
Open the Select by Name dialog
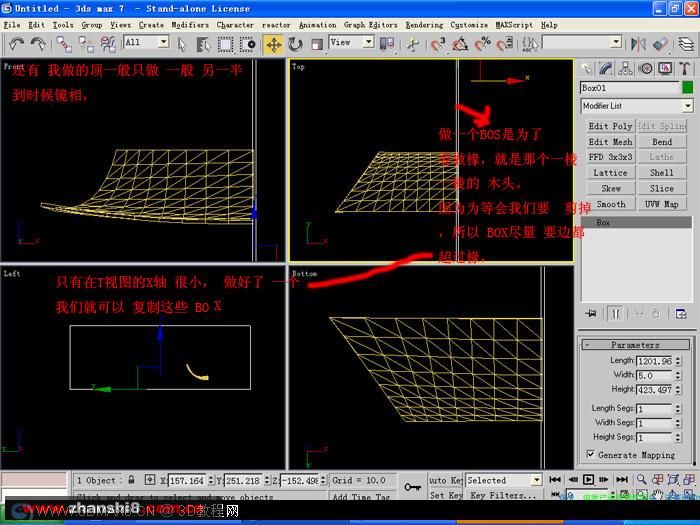203,44
